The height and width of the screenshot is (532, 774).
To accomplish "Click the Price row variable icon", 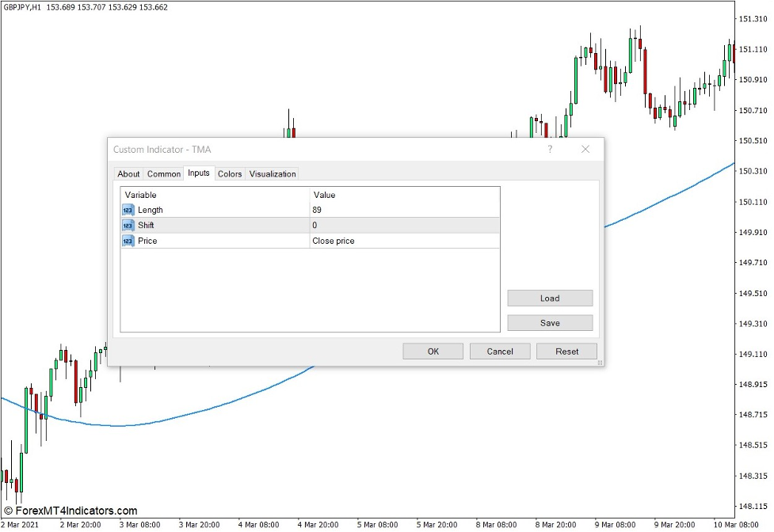I will [128, 241].
